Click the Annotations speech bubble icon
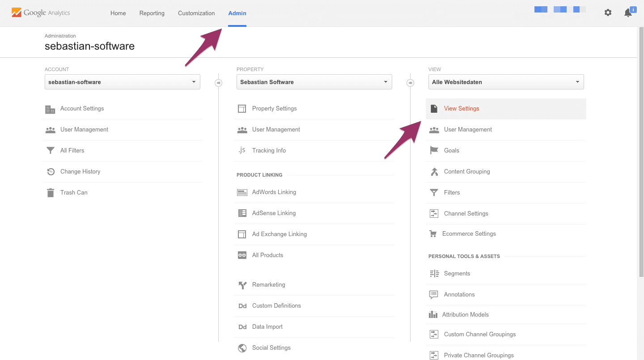This screenshot has width=644, height=360. (x=433, y=295)
